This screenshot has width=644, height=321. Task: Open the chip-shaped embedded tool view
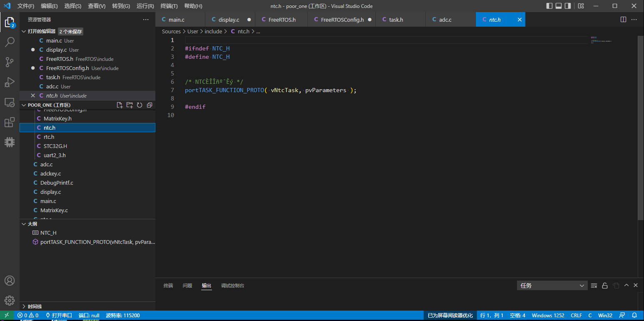click(x=10, y=142)
